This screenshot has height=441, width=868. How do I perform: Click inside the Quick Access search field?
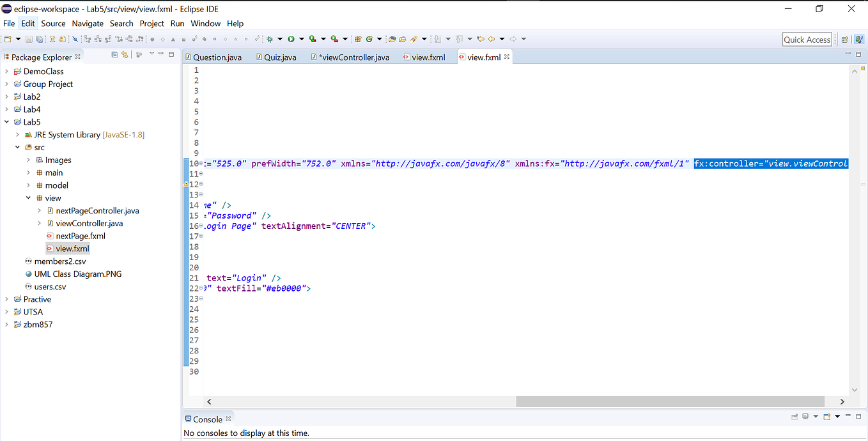coord(806,39)
